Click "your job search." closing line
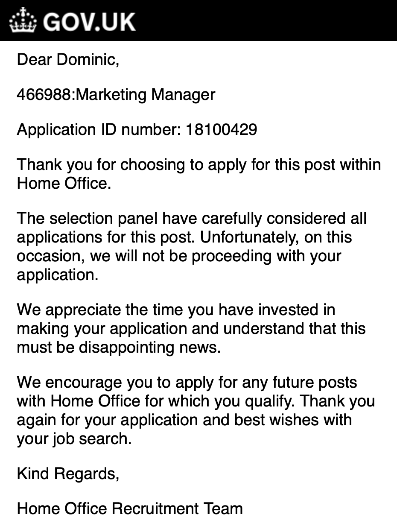Screen dimensions: 397x532 (x=74, y=439)
